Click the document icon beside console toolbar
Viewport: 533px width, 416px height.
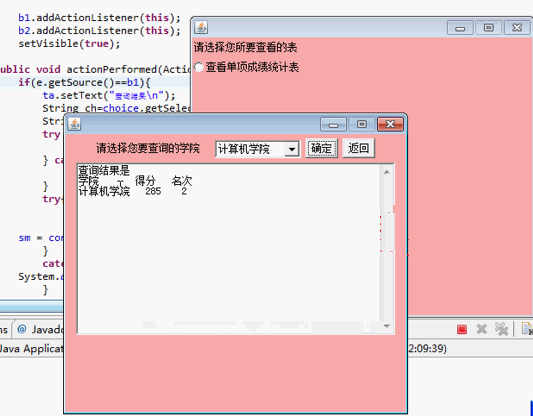click(x=527, y=329)
